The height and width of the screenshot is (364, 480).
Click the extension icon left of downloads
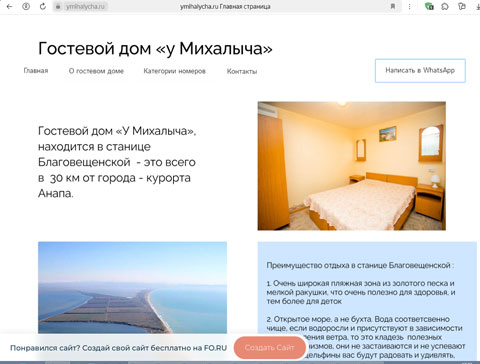(x=462, y=6)
